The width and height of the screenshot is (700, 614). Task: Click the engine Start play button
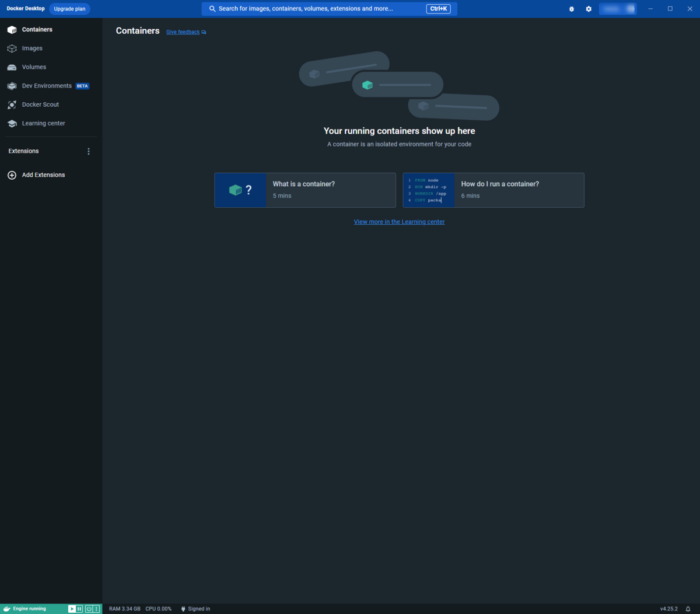(72, 609)
